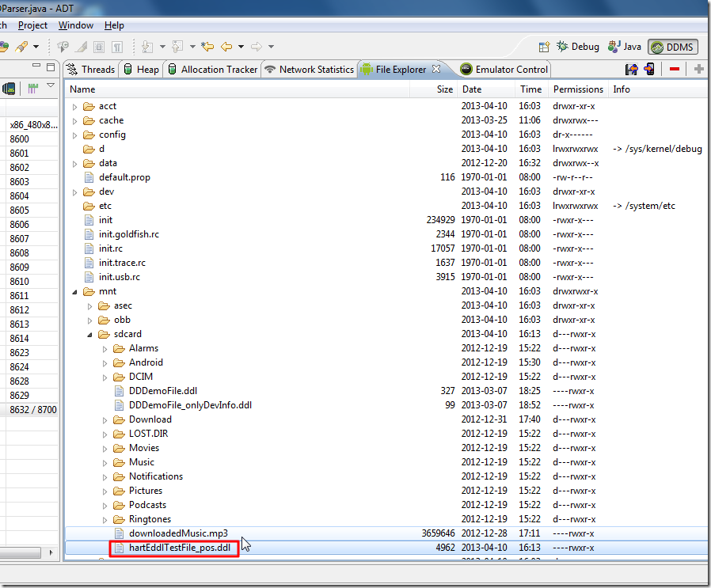Expand the Ringtones folder
The width and height of the screenshot is (711, 588).
click(x=105, y=520)
